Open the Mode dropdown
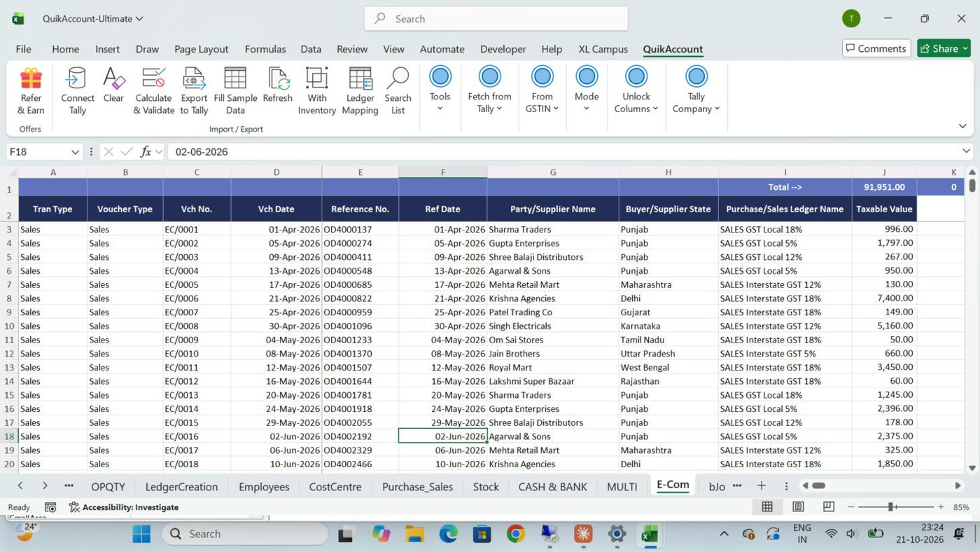Screen dimensions: 980x552 click(587, 90)
